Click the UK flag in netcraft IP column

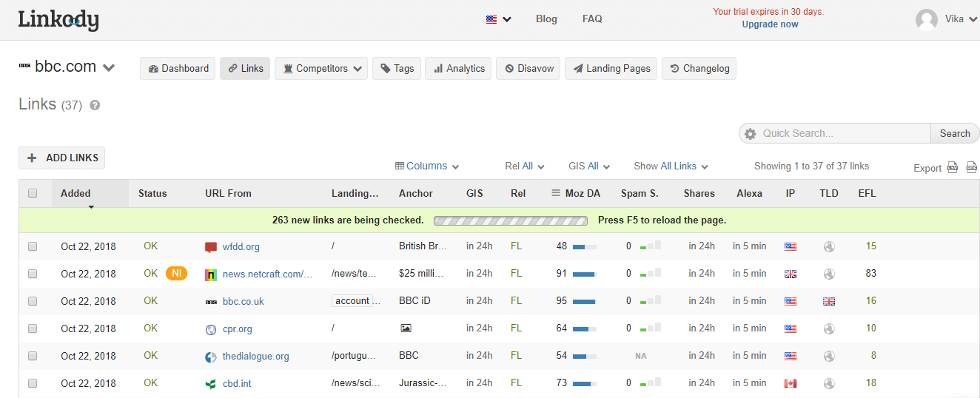pos(791,274)
